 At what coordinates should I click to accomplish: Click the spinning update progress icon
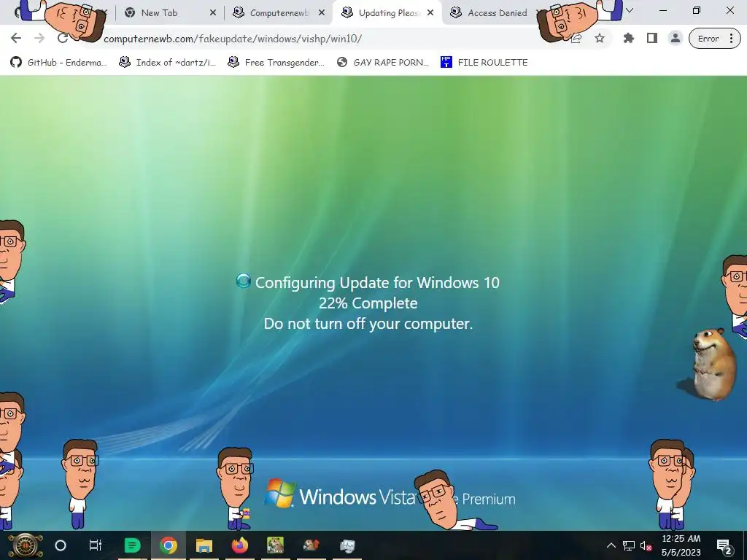tap(244, 281)
